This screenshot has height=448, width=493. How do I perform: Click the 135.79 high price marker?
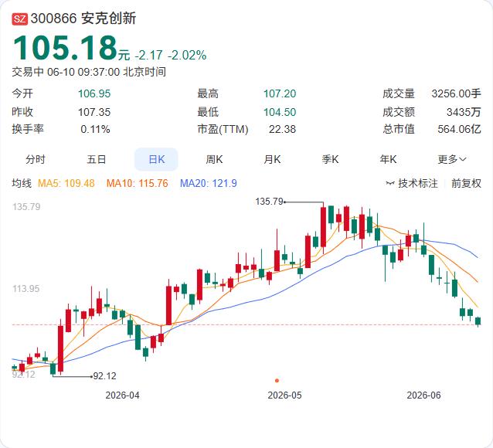(270, 201)
